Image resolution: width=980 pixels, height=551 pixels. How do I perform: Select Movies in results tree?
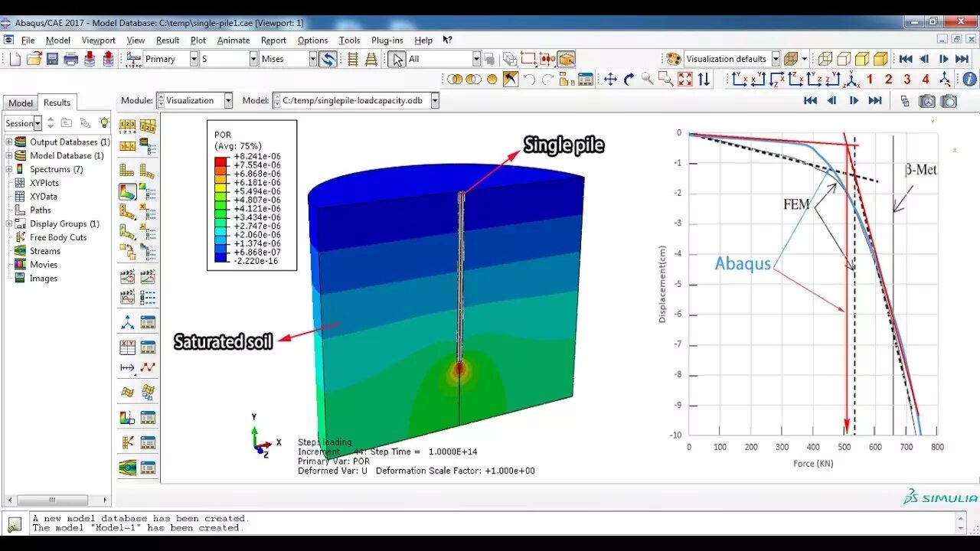[44, 265]
